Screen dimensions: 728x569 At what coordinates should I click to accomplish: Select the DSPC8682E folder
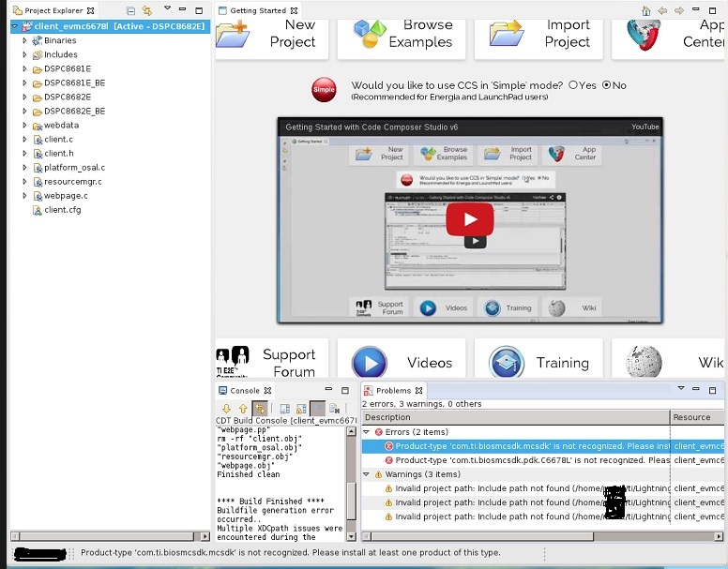click(x=62, y=97)
